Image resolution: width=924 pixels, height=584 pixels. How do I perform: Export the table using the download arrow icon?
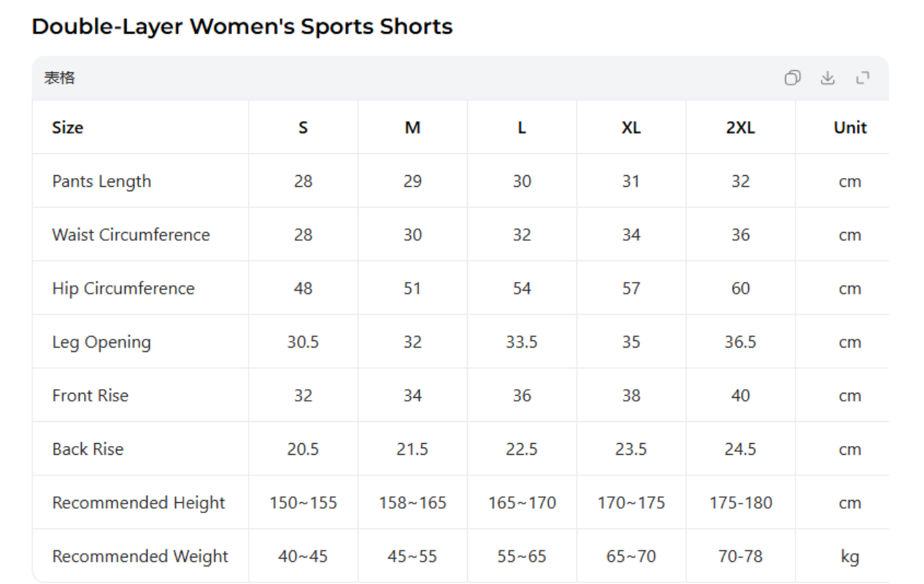pos(828,78)
